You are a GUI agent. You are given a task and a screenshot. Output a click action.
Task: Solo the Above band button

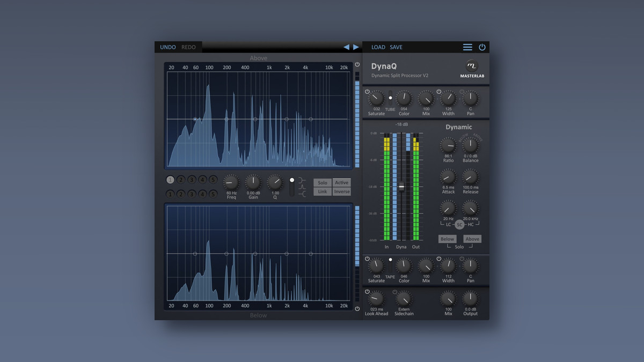click(x=472, y=239)
